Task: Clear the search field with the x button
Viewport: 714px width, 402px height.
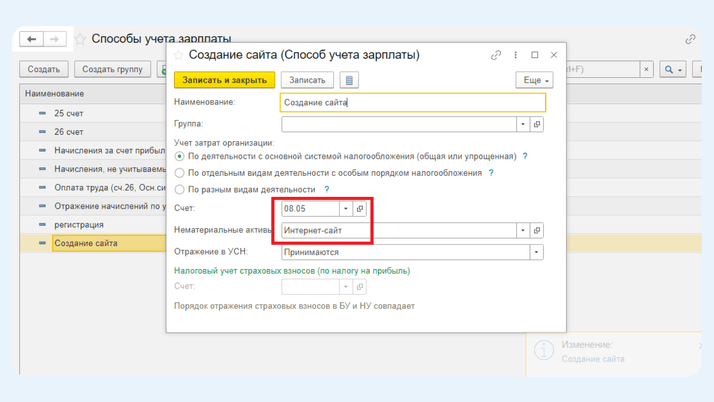Action: (x=646, y=69)
